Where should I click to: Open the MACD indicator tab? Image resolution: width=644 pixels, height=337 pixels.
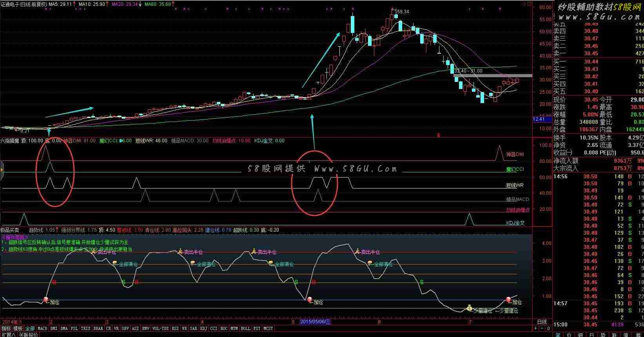[42, 328]
